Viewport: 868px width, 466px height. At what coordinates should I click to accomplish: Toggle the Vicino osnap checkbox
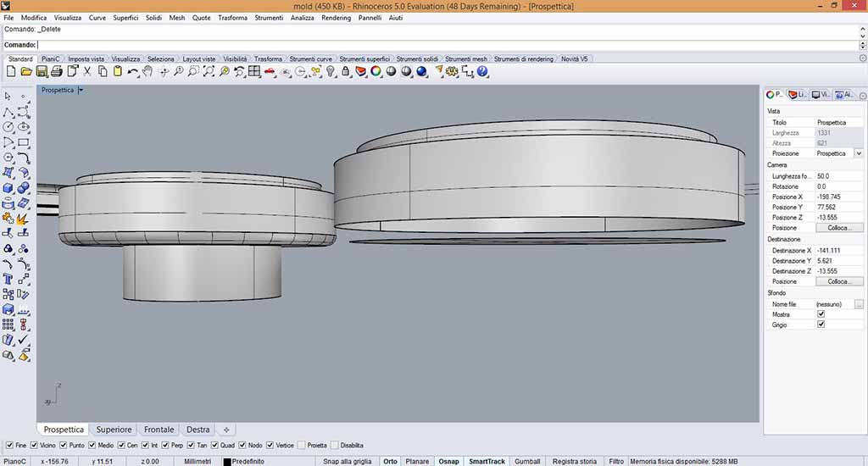coord(34,445)
